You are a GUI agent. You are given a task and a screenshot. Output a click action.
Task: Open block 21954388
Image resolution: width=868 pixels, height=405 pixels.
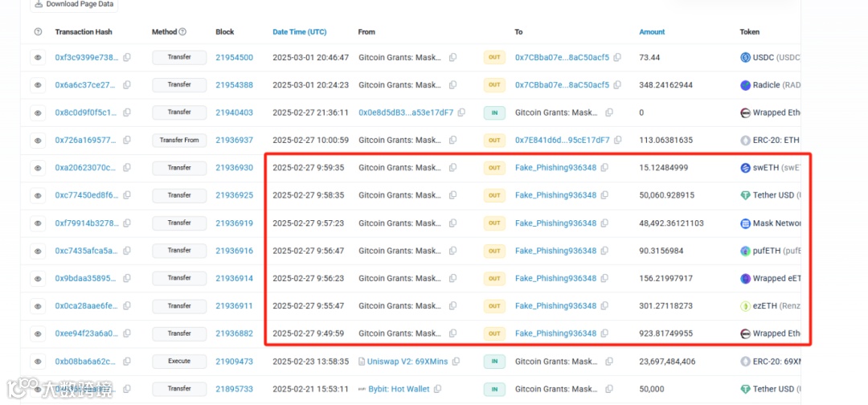pos(234,85)
